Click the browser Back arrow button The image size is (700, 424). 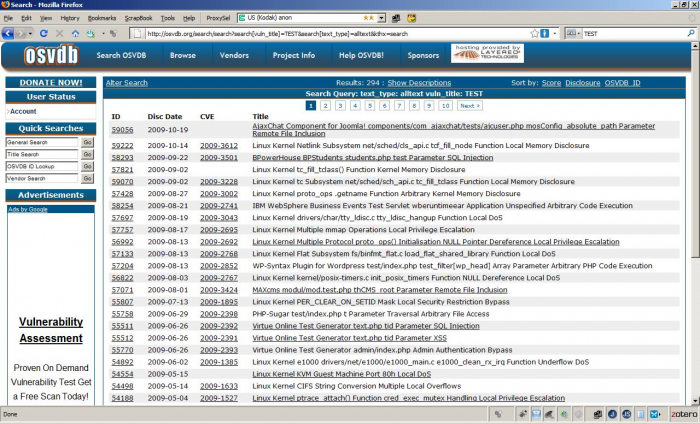coord(8,33)
